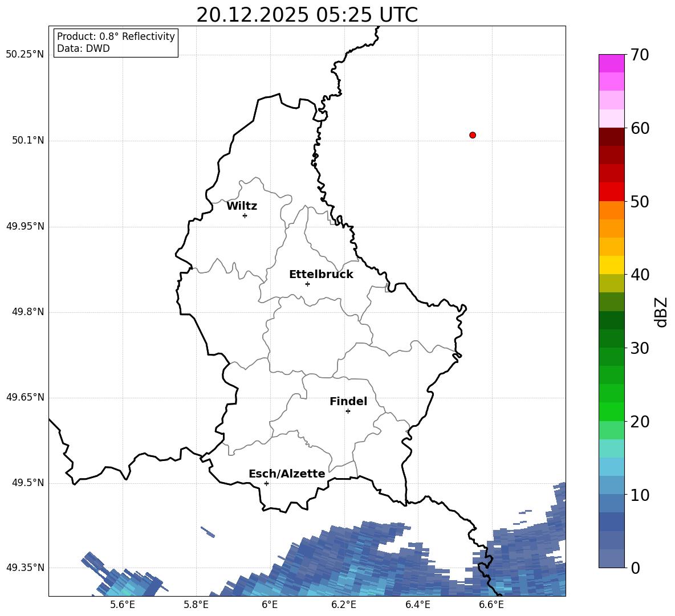The width and height of the screenshot is (675, 616).
Task: Click the 6°E longitude label
Action: click(x=270, y=605)
